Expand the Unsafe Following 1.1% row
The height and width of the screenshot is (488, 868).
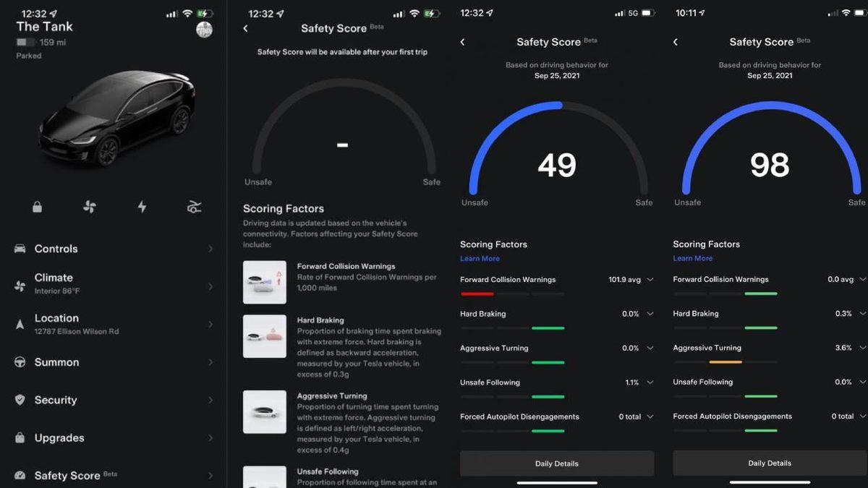point(650,382)
